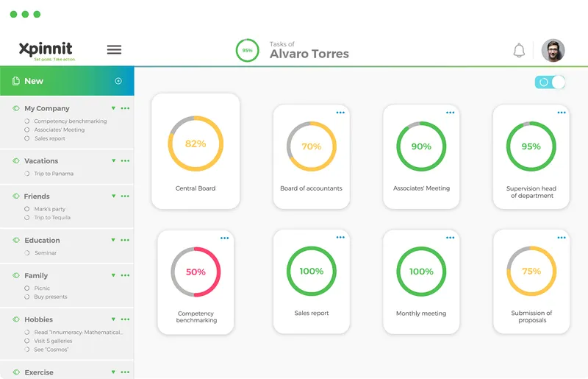Collapse the My Company category

click(x=113, y=108)
